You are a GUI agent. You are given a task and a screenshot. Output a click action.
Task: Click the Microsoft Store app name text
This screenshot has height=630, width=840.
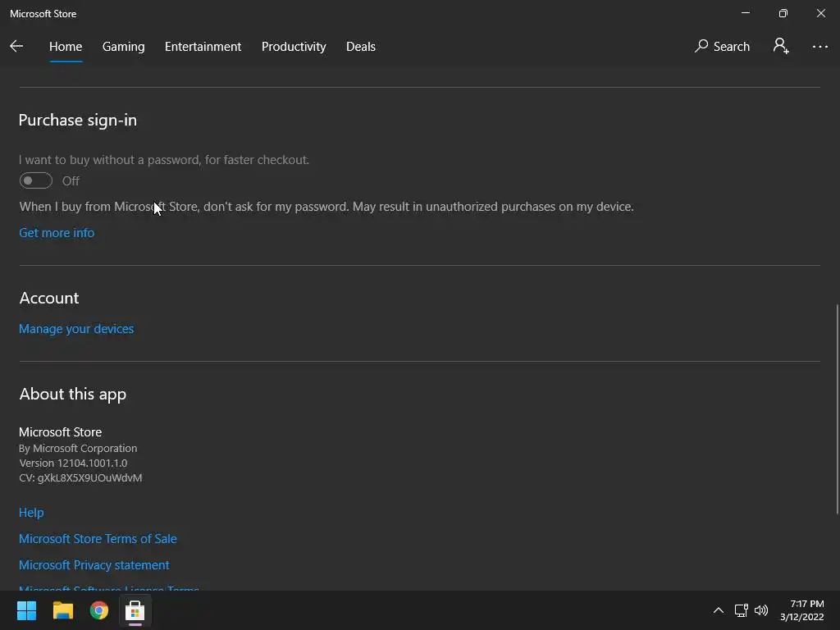(60, 431)
